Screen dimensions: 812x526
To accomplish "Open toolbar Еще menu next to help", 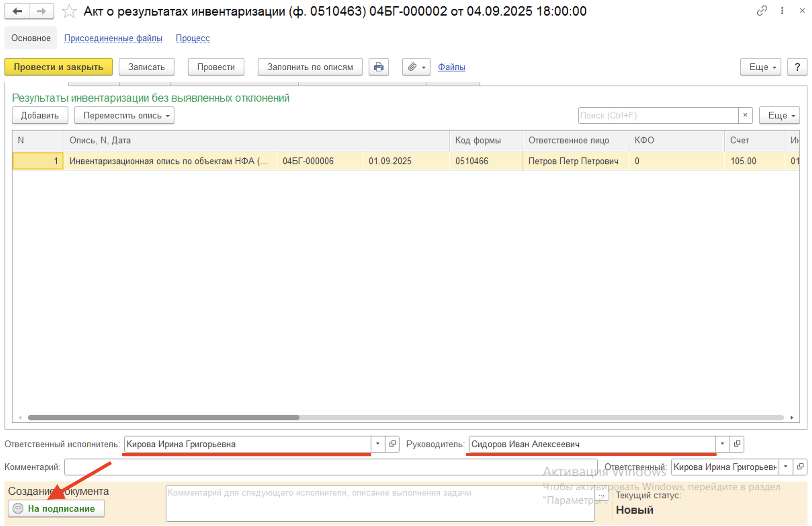I will (760, 67).
